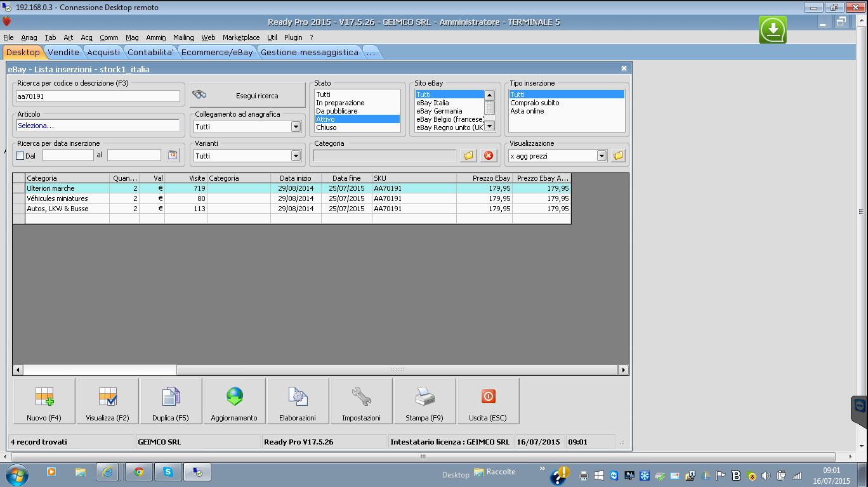Select 'Chiuso' in the Stato list
Screen dimensions: 868x487
point(327,127)
